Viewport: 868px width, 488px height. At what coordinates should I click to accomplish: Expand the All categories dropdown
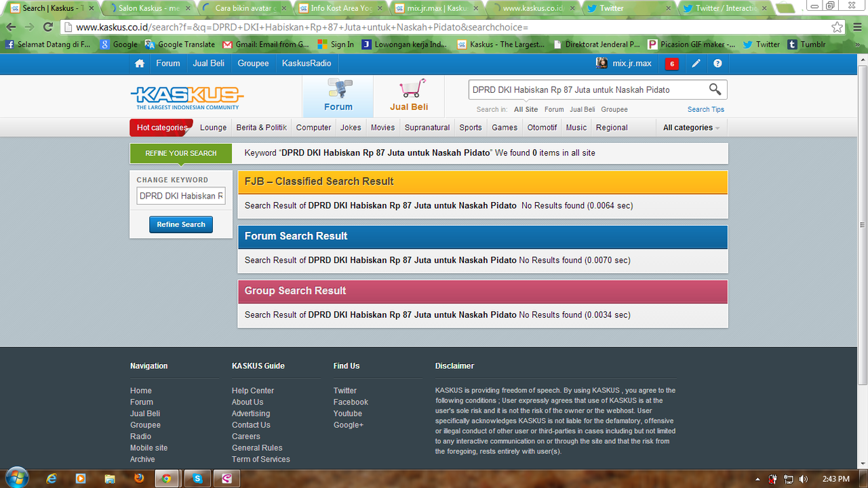coord(691,127)
